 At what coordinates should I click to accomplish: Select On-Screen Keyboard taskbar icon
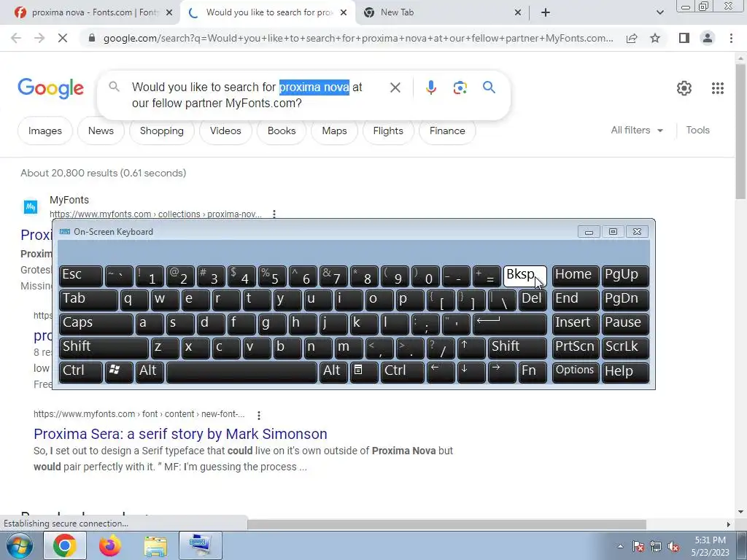pyautogui.click(x=201, y=545)
